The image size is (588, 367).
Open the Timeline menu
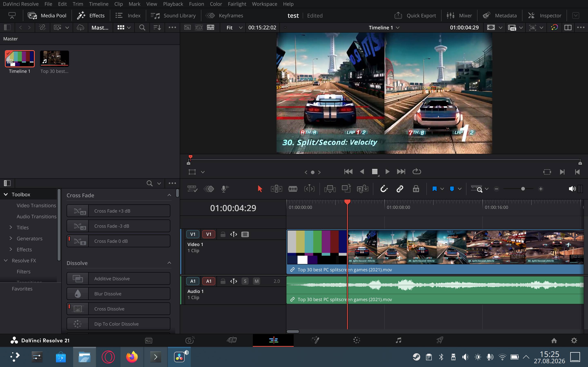[99, 4]
